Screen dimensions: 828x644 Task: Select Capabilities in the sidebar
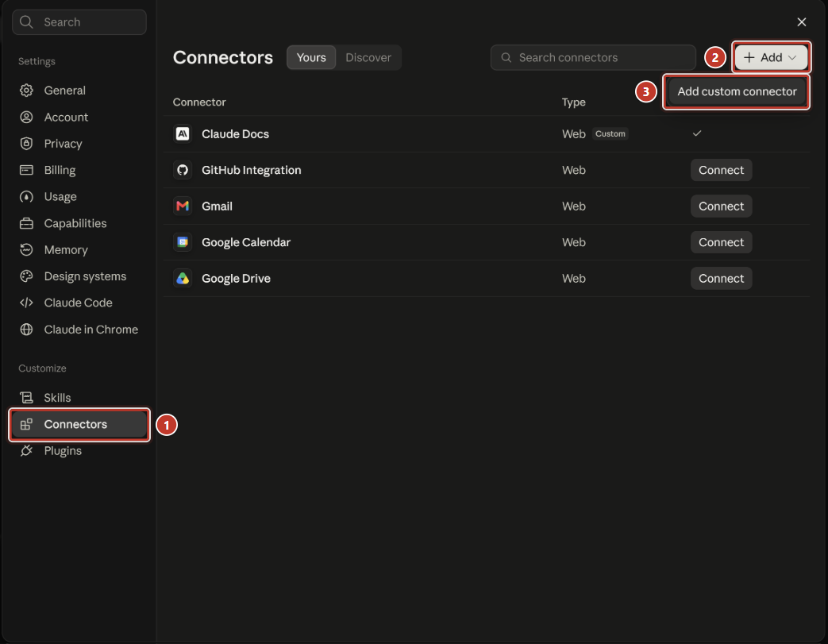coord(79,223)
